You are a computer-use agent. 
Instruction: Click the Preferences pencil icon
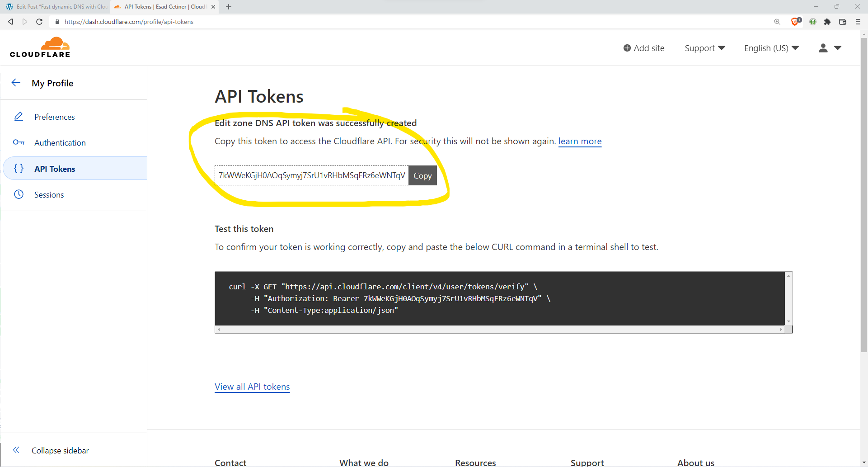19,117
